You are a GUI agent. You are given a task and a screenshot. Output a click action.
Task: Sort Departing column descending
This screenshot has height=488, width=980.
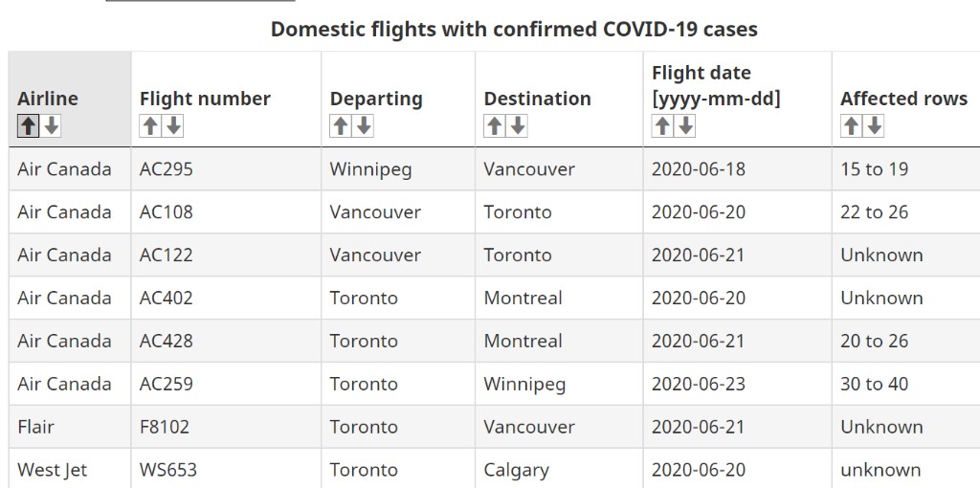click(363, 126)
